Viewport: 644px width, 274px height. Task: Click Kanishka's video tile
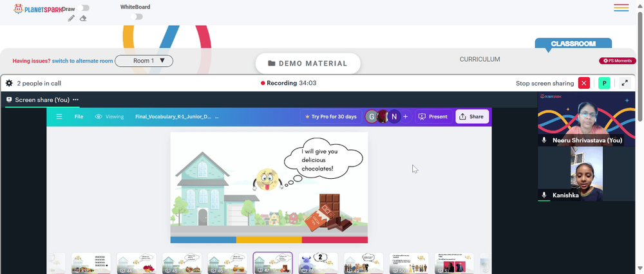coord(586,174)
